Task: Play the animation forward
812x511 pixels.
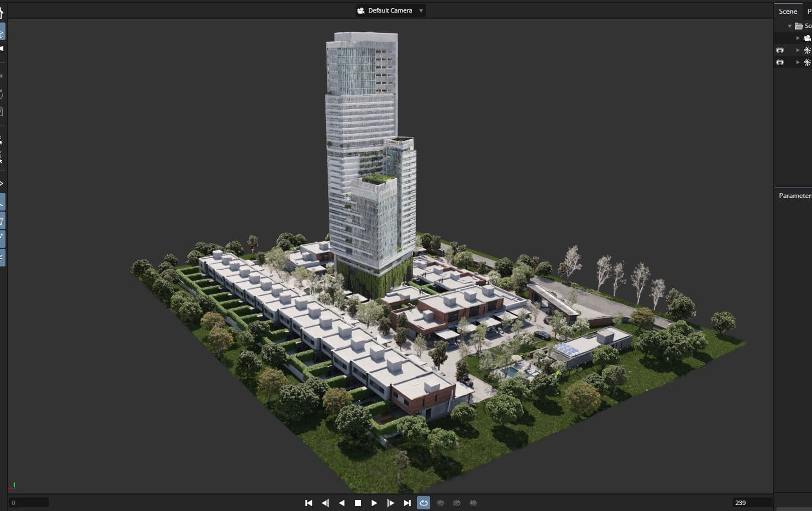Action: 374,503
